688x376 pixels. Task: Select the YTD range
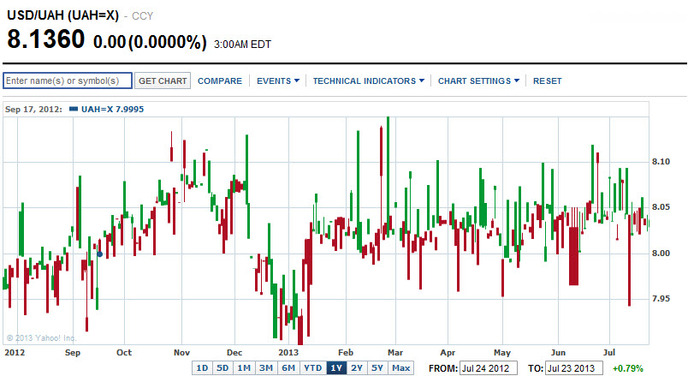tap(313, 368)
